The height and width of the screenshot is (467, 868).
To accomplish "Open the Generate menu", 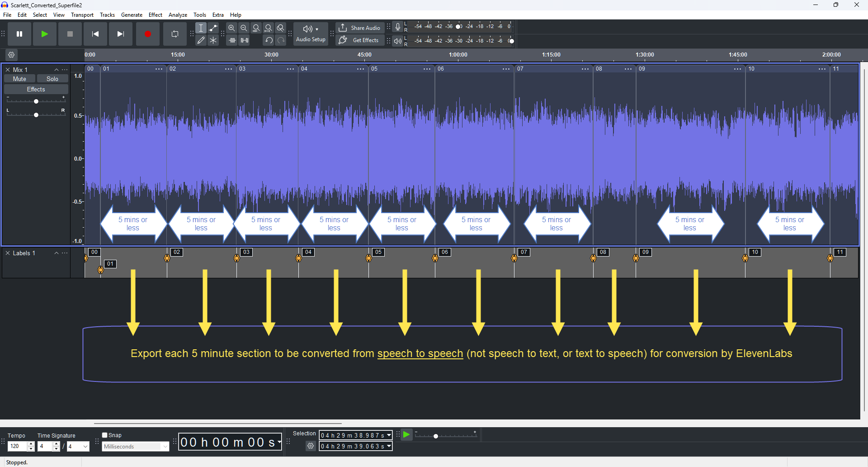I will (x=132, y=15).
